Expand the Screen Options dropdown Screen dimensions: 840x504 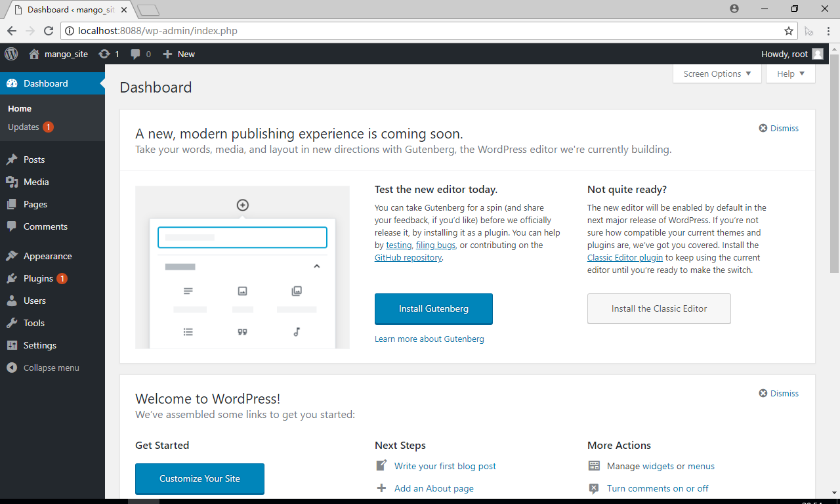717,73
